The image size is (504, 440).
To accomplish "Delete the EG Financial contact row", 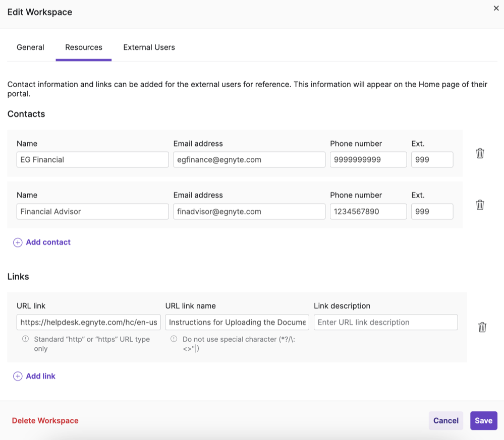I will point(480,153).
